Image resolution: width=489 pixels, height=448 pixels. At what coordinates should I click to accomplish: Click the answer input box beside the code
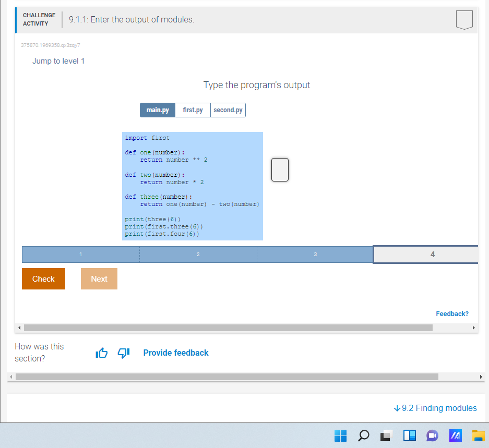coord(280,169)
